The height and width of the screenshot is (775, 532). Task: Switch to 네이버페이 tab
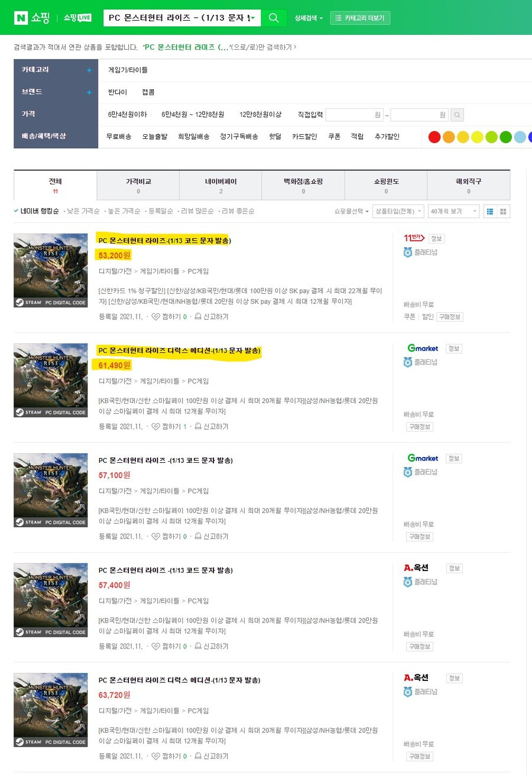point(220,186)
